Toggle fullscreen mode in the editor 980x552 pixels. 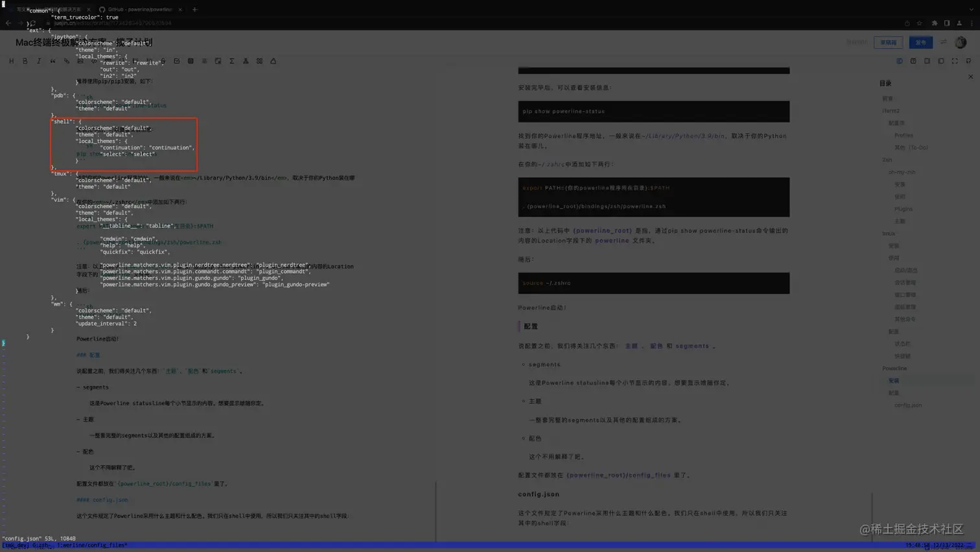[955, 61]
